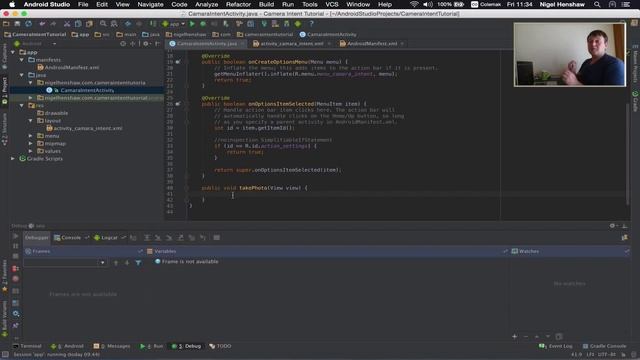The width and height of the screenshot is (640, 360).
Task: Open the Analyze menu
Action: 207,4
